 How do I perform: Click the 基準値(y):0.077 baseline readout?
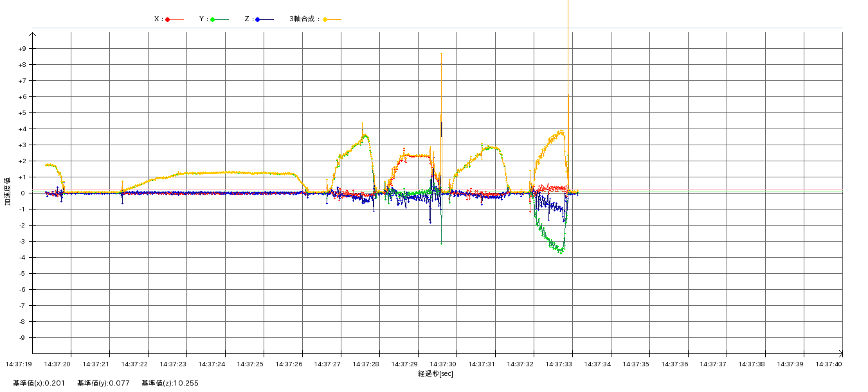point(104,384)
